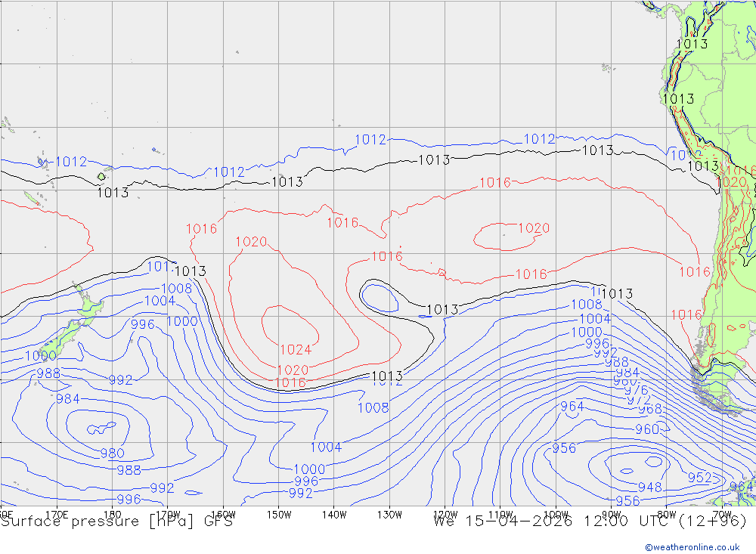
Task: Click the 100W longitude axis label
Action: [556, 515]
